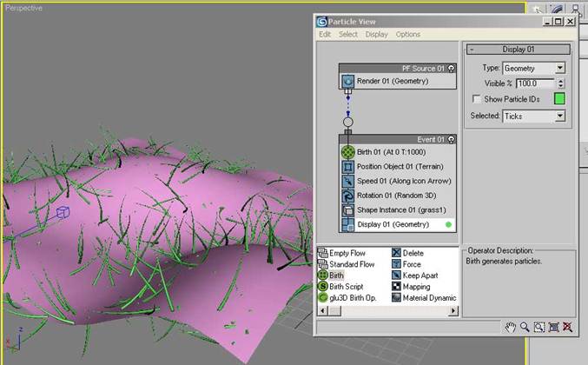This screenshot has height=365, width=588.
Task: Click the Rotation 01 operator icon
Action: pyautogui.click(x=347, y=196)
